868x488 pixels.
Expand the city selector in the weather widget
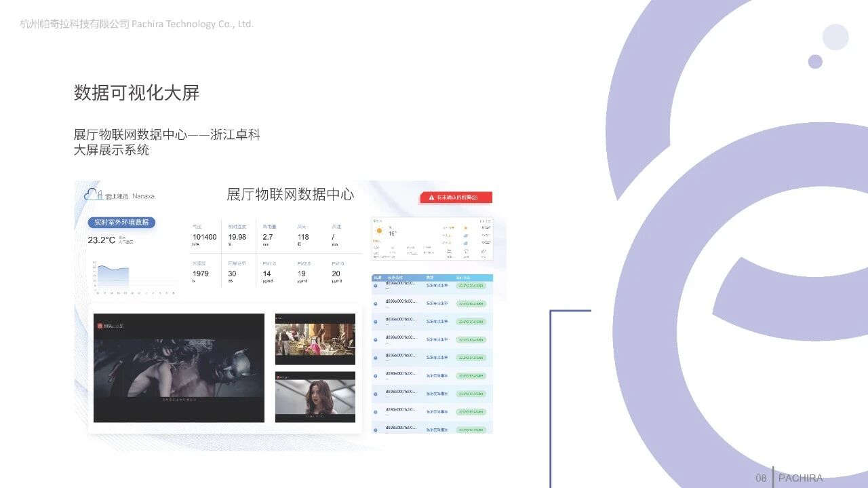click(376, 221)
